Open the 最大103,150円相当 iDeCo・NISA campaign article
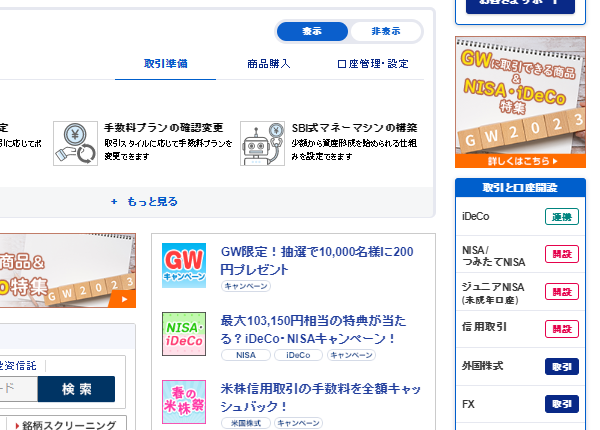Viewport: 600px width, 430px height. pyautogui.click(x=313, y=329)
